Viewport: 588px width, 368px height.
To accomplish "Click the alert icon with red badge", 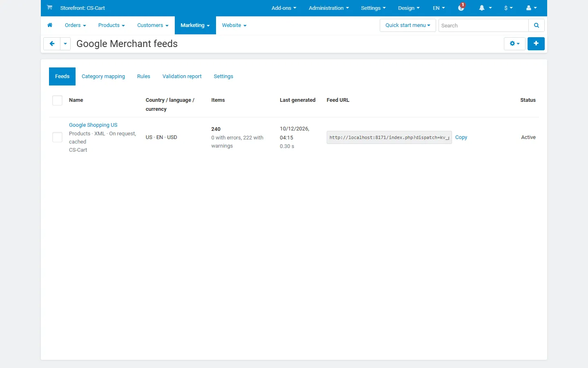I will tap(461, 7).
